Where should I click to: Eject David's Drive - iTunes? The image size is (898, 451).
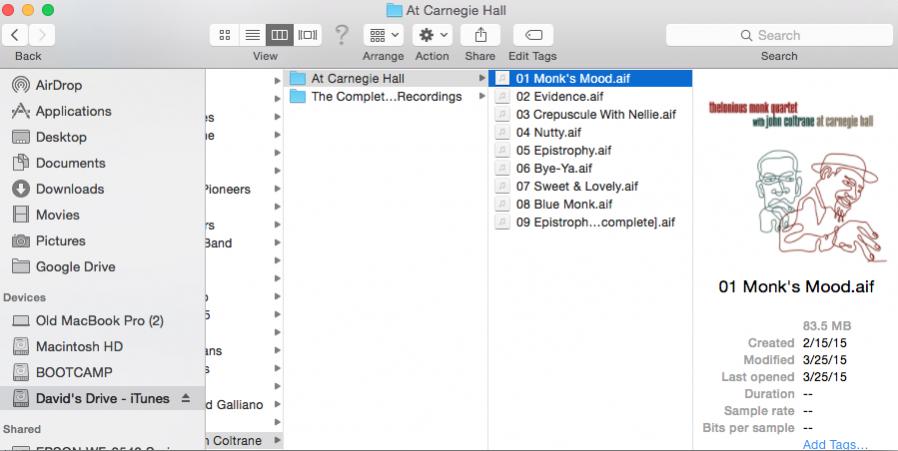[185, 399]
